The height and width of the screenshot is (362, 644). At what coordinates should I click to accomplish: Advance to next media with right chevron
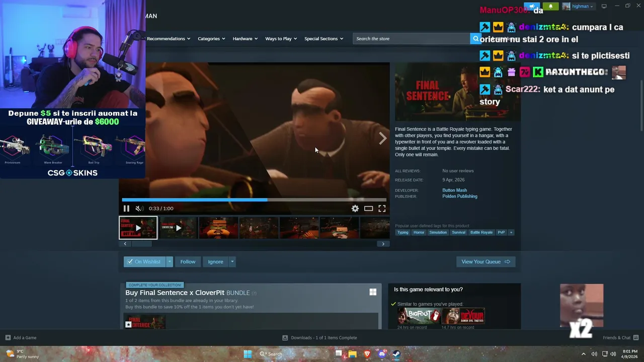click(383, 138)
